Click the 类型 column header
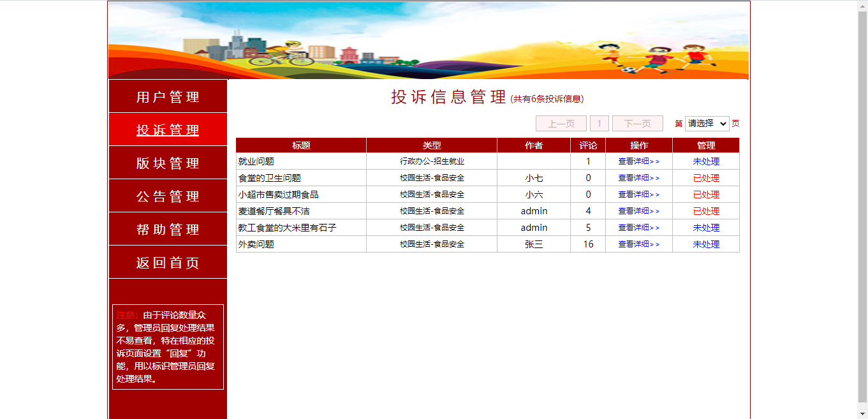Viewport: 868px width, 419px height. tap(432, 145)
